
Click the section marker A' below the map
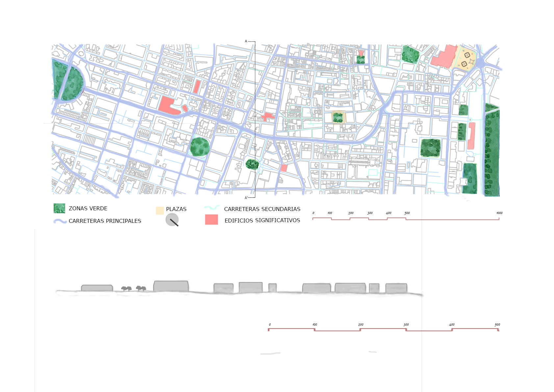[246, 198]
